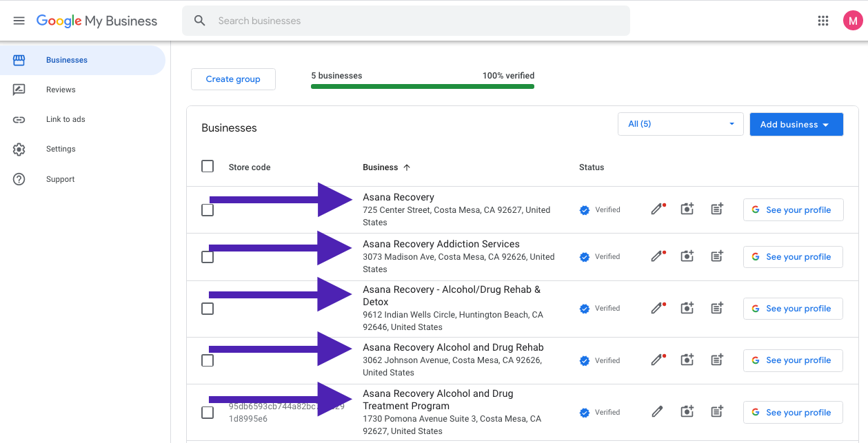
Task: Click the 5 businesses count text
Action: pos(336,76)
